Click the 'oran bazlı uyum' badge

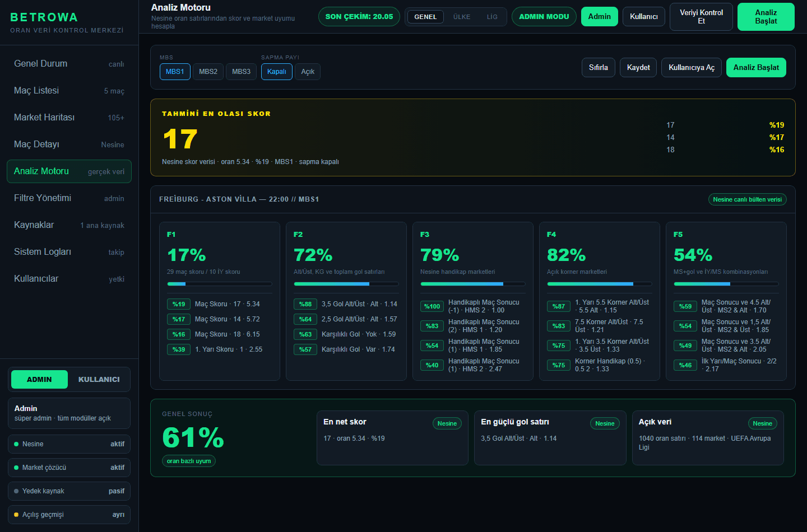[x=189, y=461]
